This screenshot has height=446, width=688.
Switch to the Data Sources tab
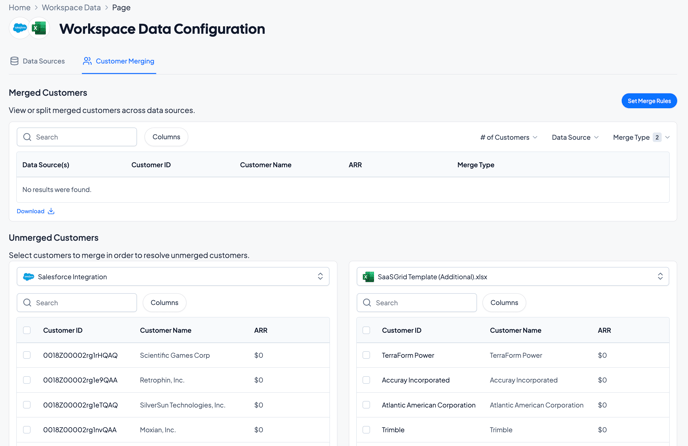click(37, 61)
